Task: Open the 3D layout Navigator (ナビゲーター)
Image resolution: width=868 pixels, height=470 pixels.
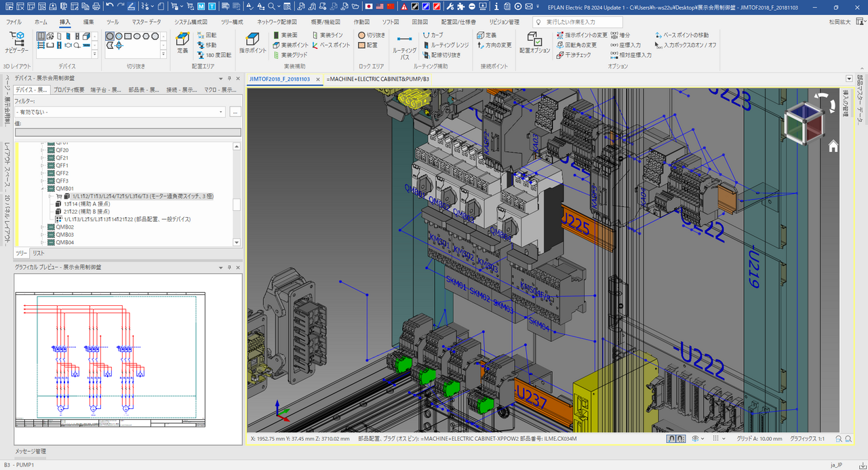Action: (16, 41)
